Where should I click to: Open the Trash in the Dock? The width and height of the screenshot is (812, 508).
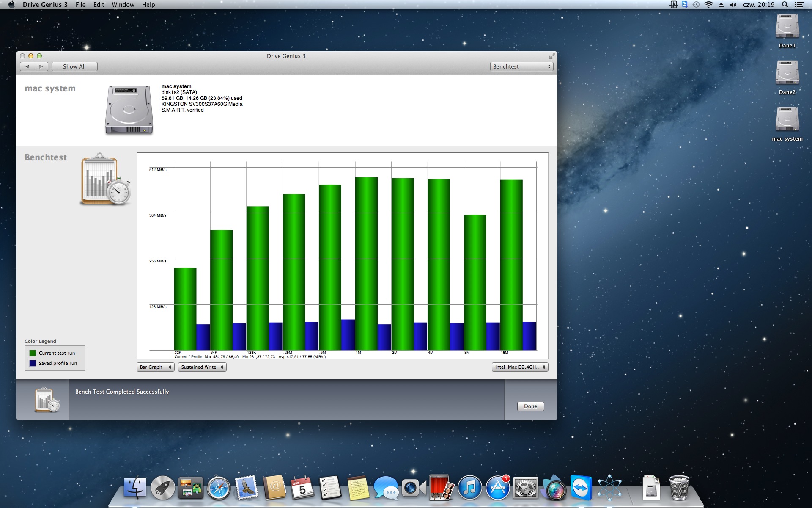679,488
